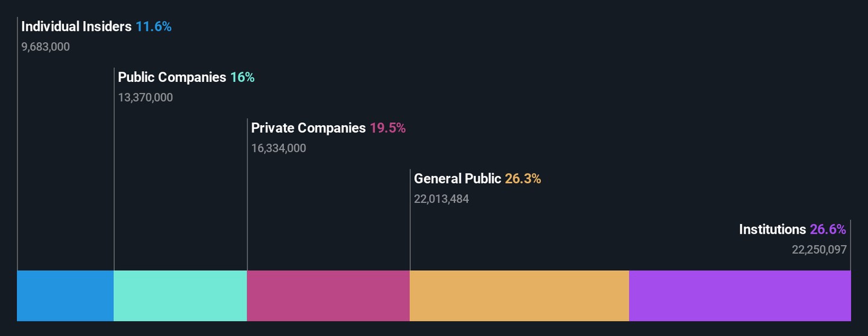Image resolution: width=868 pixels, height=336 pixels.
Task: Click the orange General Public bar segment
Action: (519, 296)
